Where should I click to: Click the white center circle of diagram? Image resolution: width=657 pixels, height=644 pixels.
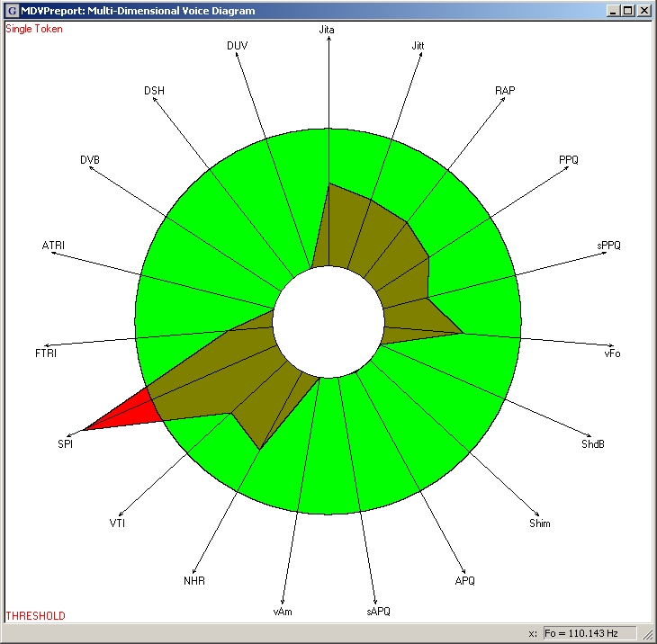pos(328,322)
